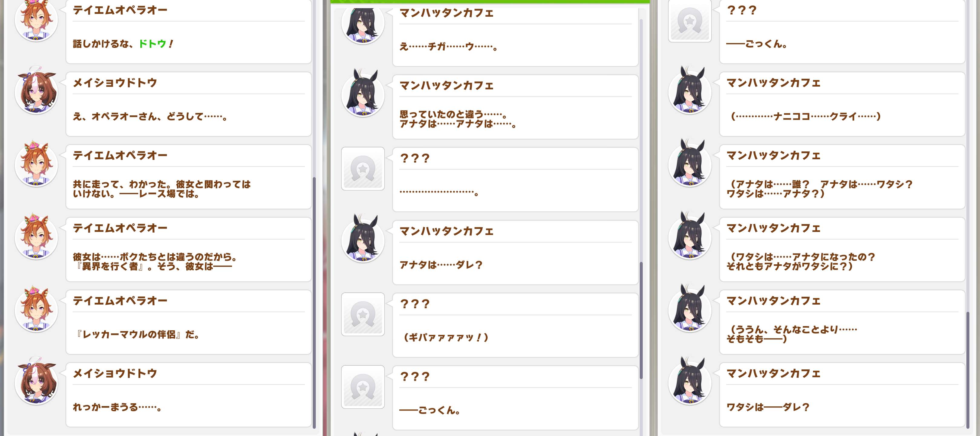Select the 思っていたのと違う dialogue bubble
Image resolution: width=980 pixels, height=436 pixels.
coord(515,107)
